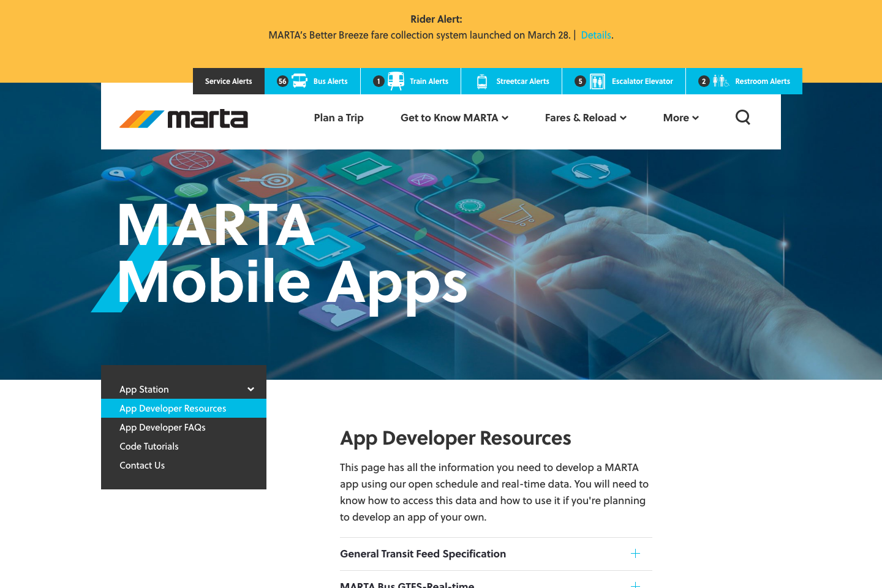Expand the Get to Know MARTA menu
The height and width of the screenshot is (588, 882).
[x=454, y=118]
